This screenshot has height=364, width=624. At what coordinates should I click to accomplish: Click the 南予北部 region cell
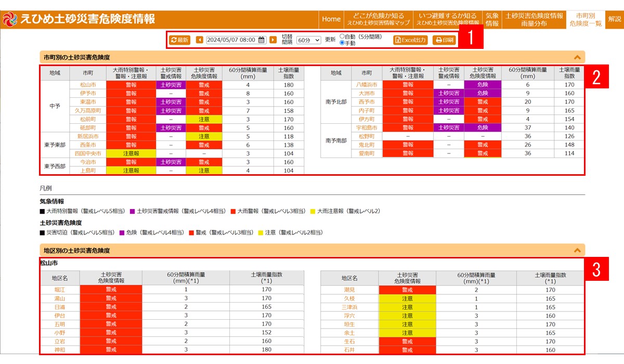coord(336,102)
